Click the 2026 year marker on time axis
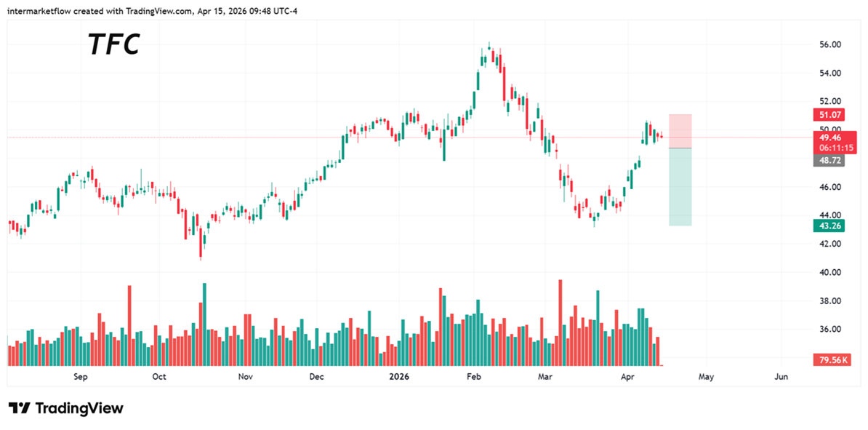 [399, 377]
